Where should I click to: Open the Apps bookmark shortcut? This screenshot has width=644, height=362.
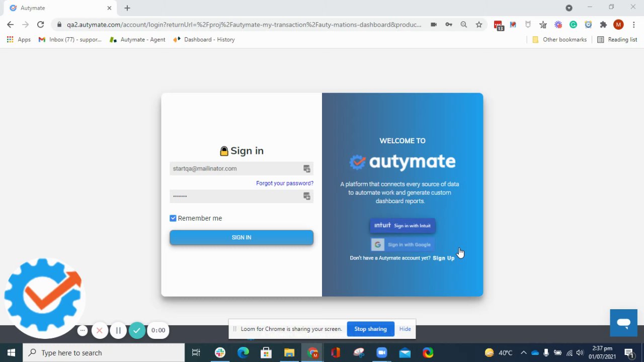[19, 39]
